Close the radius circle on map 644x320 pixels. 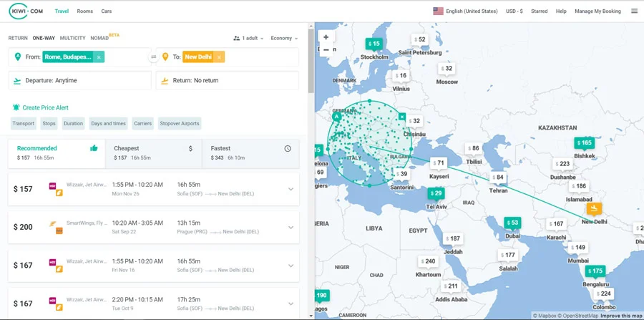pos(402,117)
